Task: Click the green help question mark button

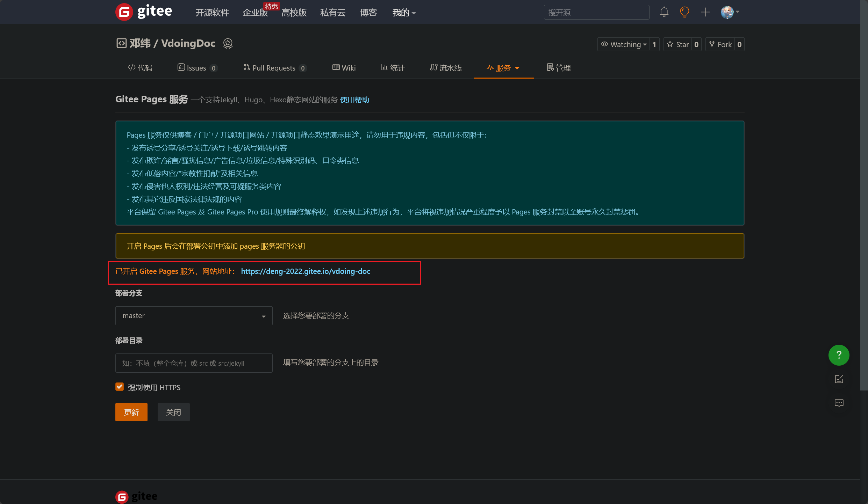Action: 839,355
